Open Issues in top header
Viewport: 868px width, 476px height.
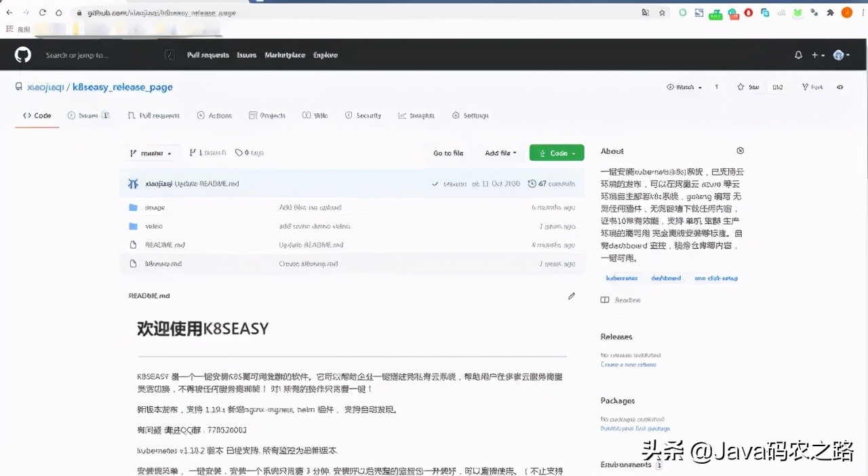(x=247, y=55)
